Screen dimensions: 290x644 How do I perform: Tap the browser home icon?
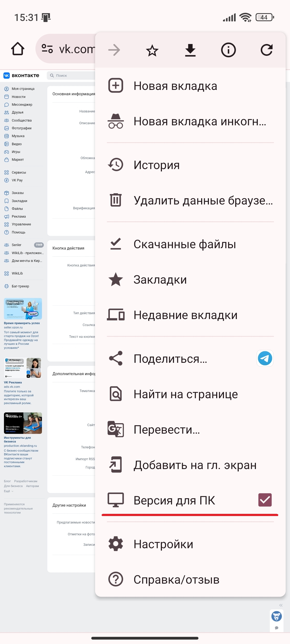18,49
